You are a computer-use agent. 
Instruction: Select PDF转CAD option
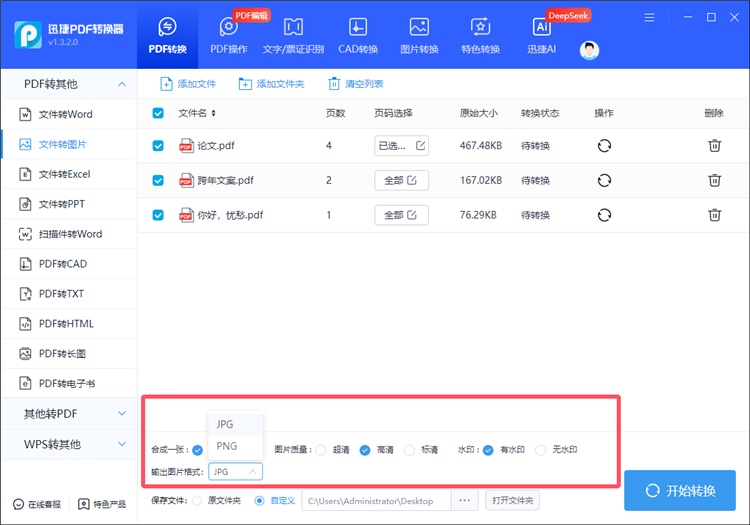[69, 264]
